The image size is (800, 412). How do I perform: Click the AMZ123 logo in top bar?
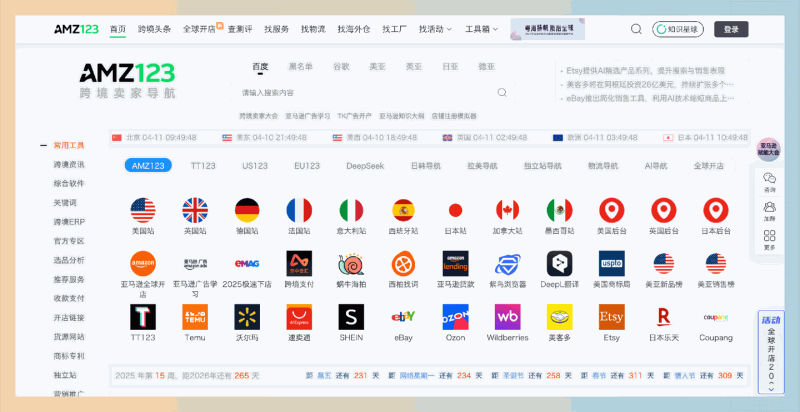(x=76, y=29)
